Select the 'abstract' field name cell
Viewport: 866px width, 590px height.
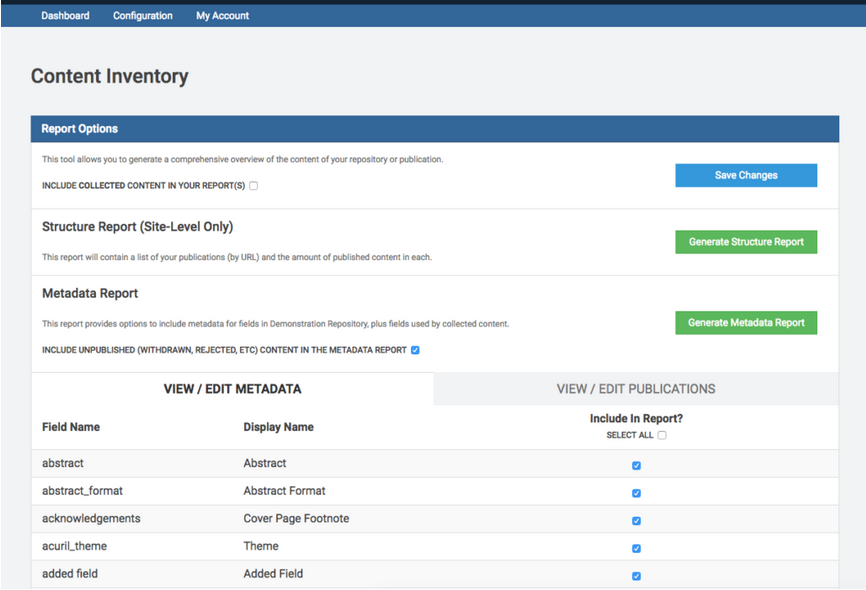pyautogui.click(x=62, y=463)
